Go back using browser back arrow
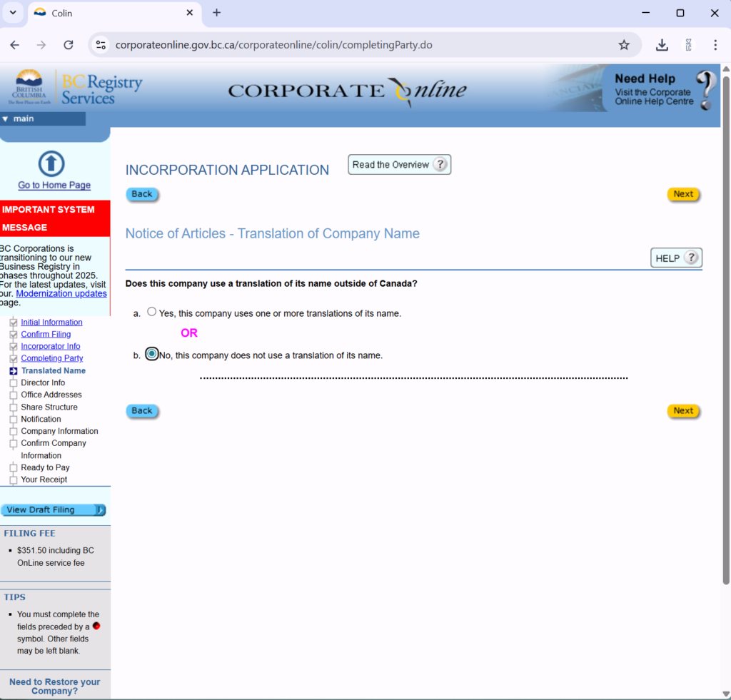731x700 pixels. click(x=15, y=45)
